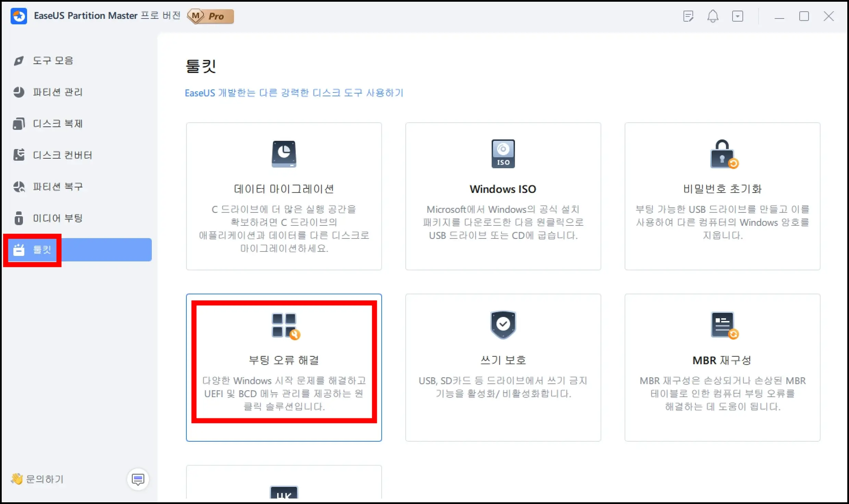
Task: Click the 쓰기 보호 card title
Action: (x=503, y=360)
